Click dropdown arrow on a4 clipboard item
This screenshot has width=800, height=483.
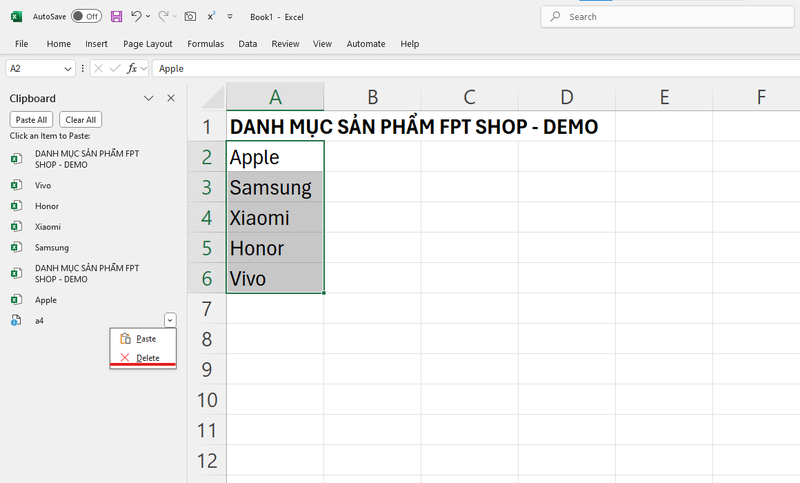pos(170,320)
